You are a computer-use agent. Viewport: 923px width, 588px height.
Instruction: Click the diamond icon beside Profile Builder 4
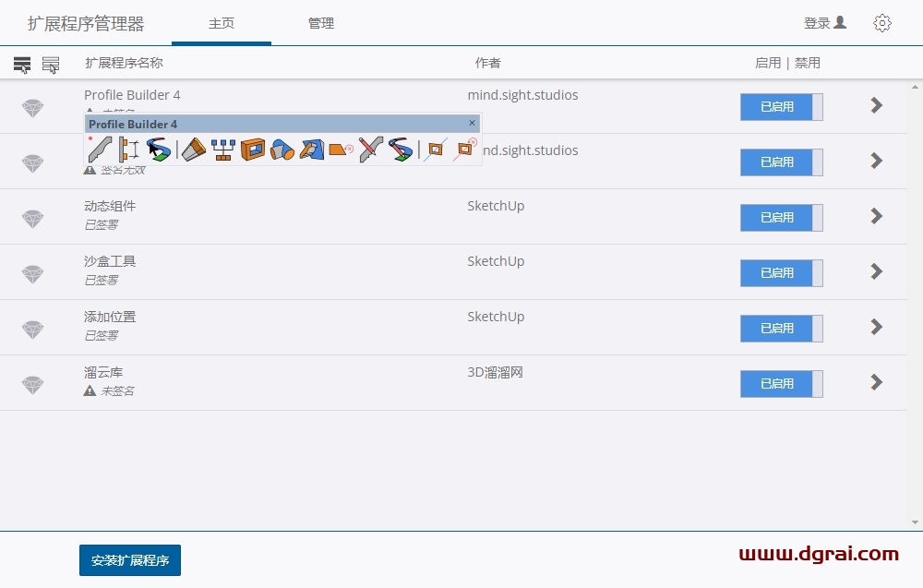(33, 108)
